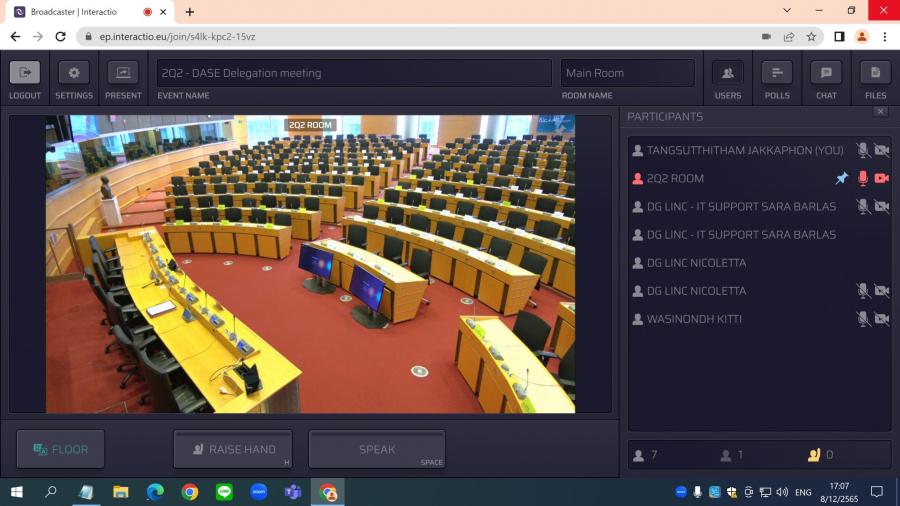The height and width of the screenshot is (506, 900).
Task: Click the Present screen-share icon
Action: [122, 73]
